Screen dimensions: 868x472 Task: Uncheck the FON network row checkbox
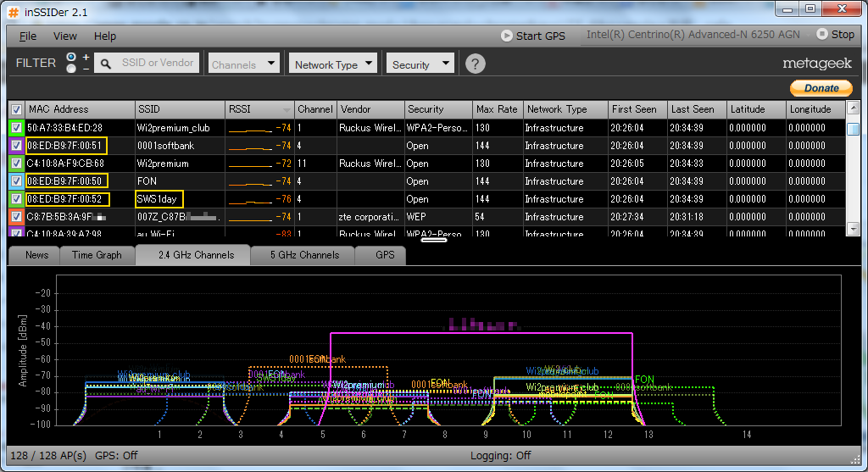17,181
